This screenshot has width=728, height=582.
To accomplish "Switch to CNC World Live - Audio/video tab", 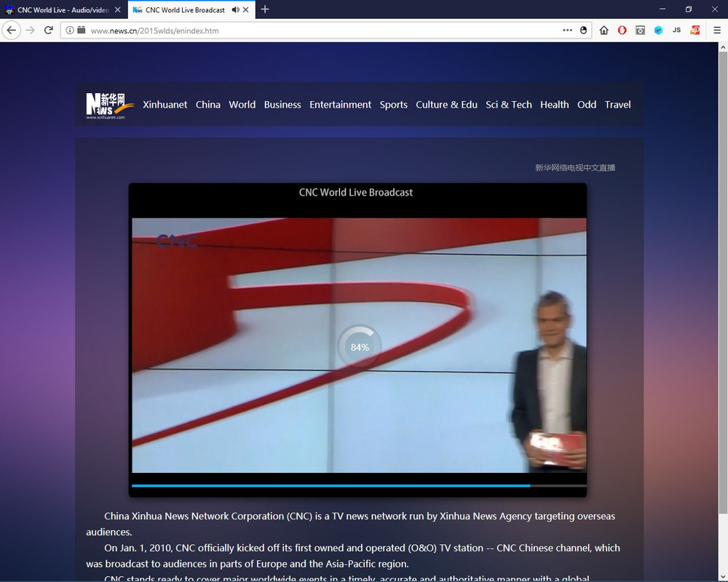I will point(63,9).
